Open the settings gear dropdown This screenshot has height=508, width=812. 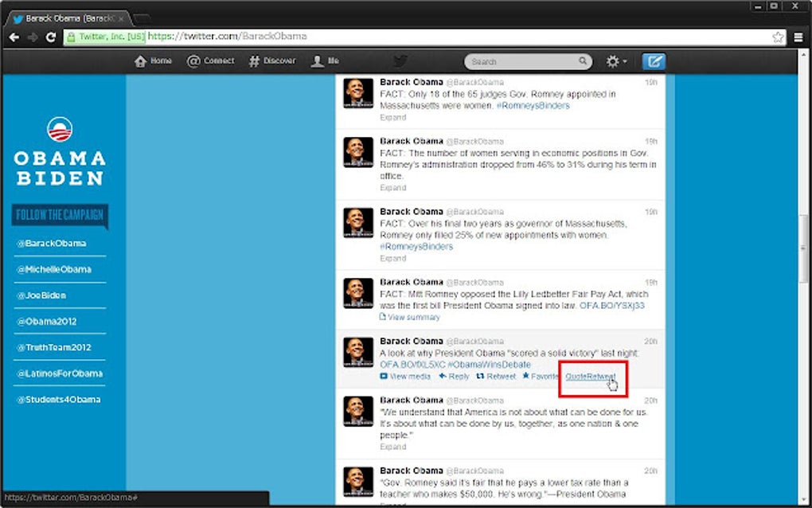[614, 61]
